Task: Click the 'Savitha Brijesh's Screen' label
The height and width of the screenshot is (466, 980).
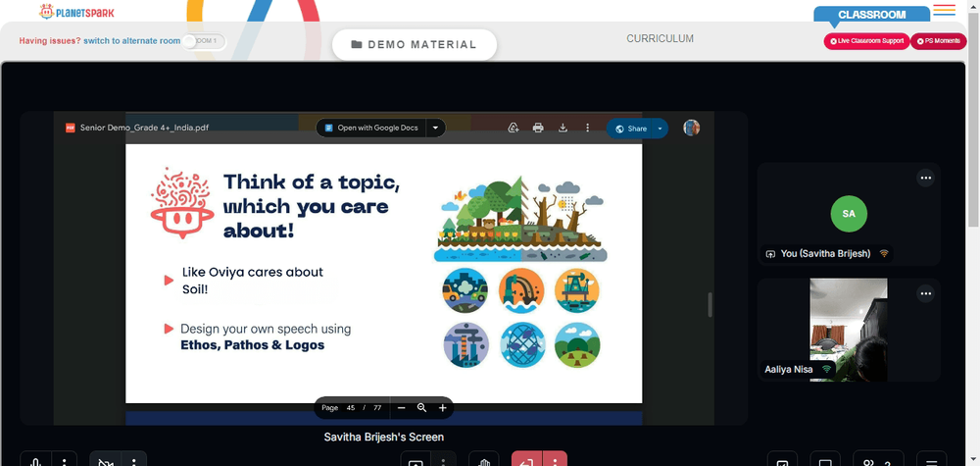Action: tap(384, 437)
